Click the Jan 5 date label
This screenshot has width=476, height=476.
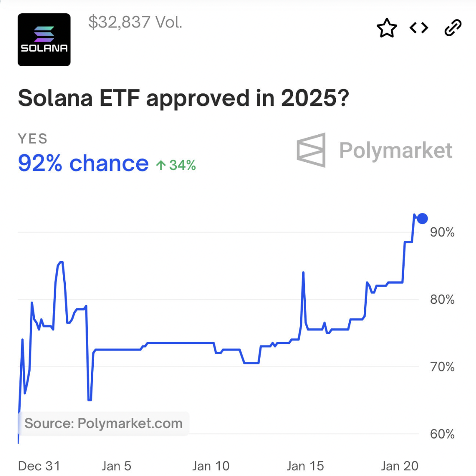point(117,466)
